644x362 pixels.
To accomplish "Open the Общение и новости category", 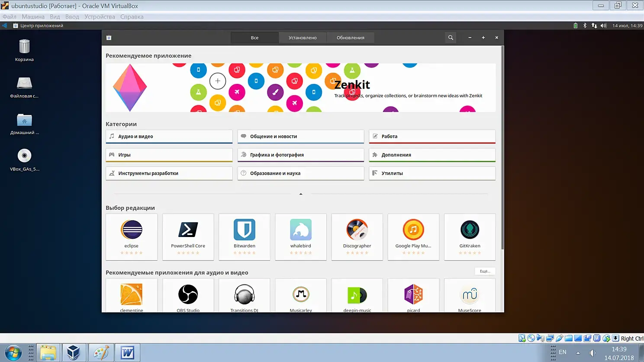I will tap(301, 137).
